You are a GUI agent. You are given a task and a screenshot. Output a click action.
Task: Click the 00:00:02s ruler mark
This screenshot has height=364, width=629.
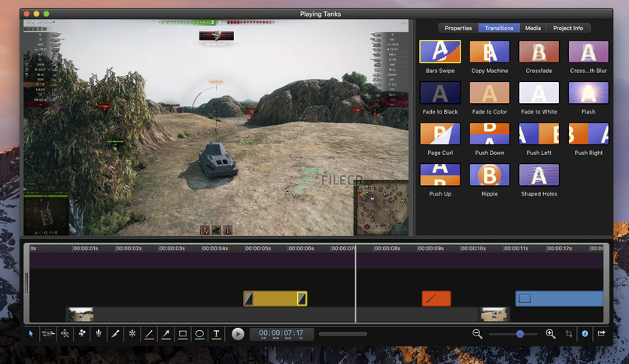coord(129,248)
